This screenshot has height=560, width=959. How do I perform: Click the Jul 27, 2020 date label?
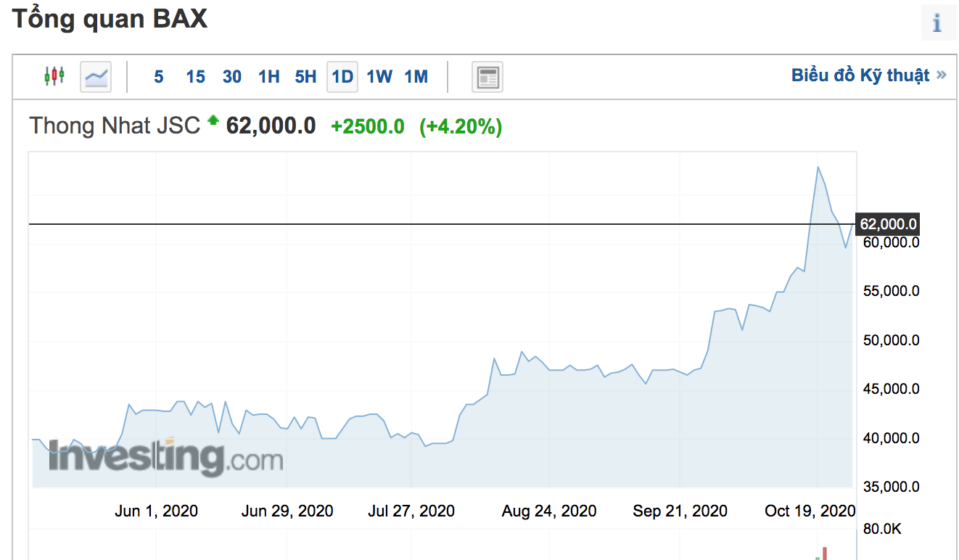click(411, 511)
